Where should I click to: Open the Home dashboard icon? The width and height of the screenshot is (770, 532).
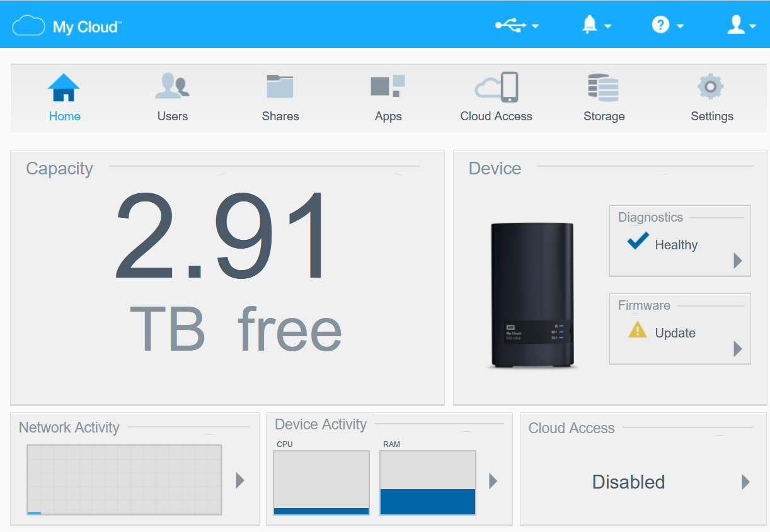click(x=64, y=88)
